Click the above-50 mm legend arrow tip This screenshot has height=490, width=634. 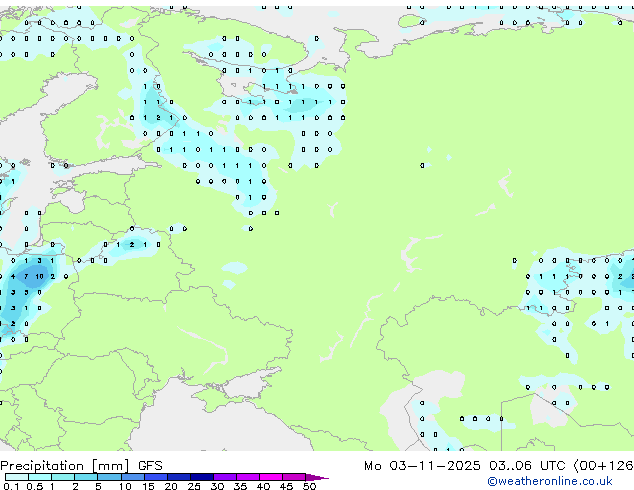[x=317, y=477]
